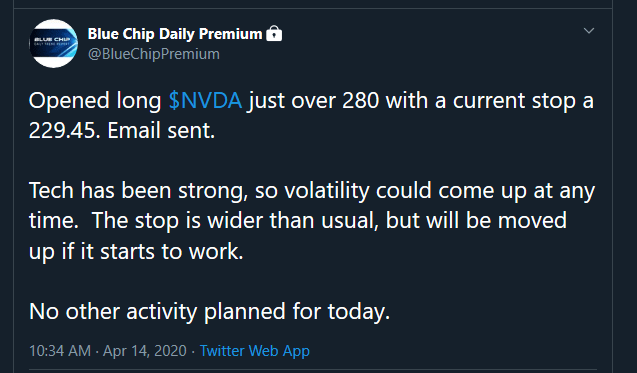Click the protected account lock icon
The width and height of the screenshot is (637, 373).
[274, 34]
